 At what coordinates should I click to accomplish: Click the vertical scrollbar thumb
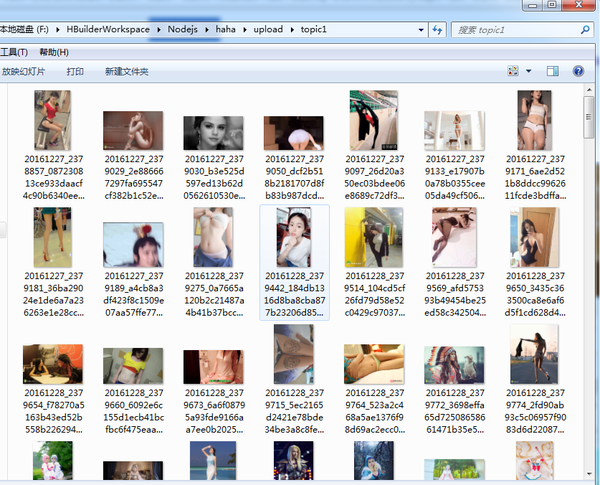589,117
